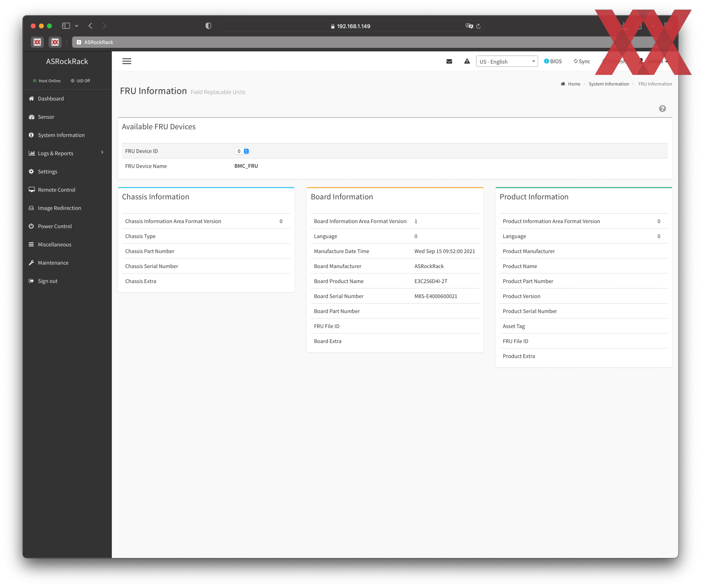Click the ASRockRack sidebar logo text

point(67,61)
